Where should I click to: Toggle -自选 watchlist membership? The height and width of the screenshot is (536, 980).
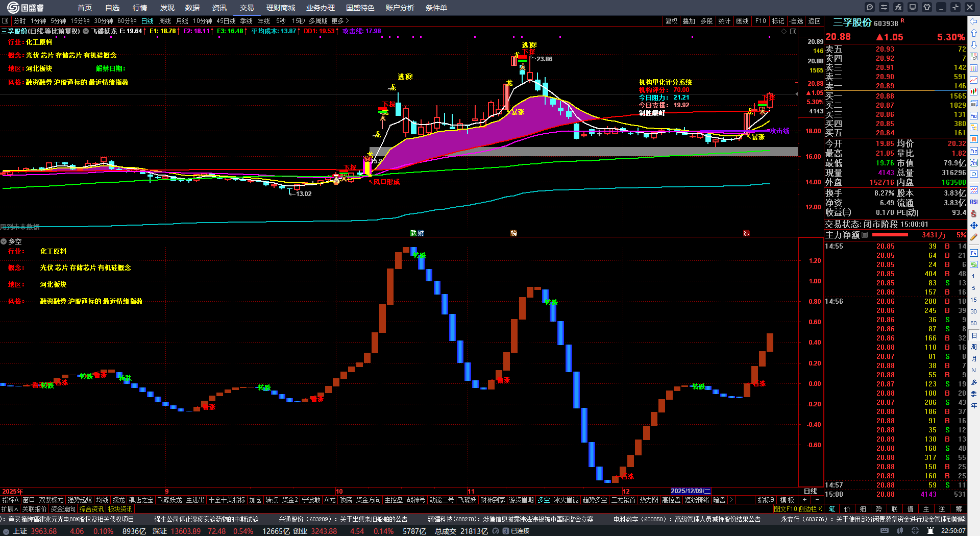(796, 21)
